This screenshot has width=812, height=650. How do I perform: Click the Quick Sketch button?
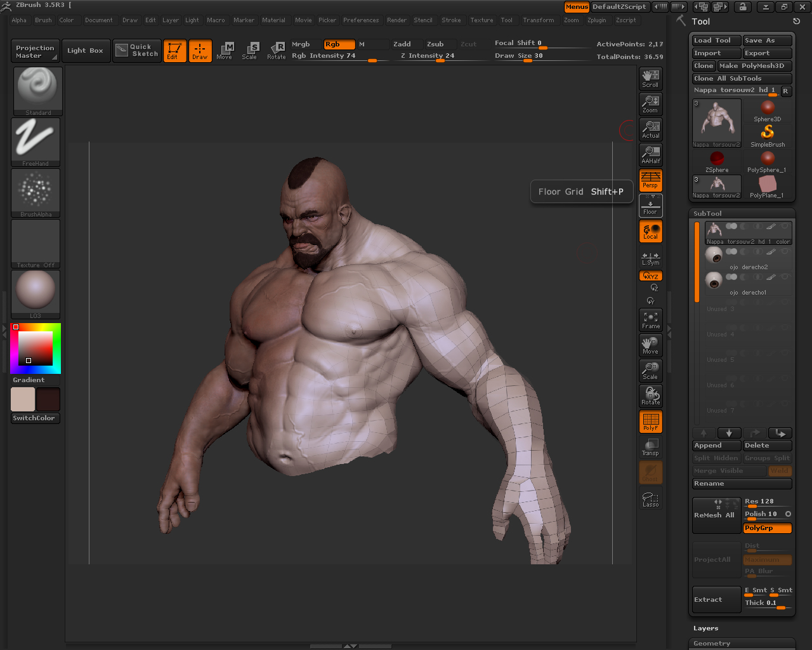[x=136, y=51]
